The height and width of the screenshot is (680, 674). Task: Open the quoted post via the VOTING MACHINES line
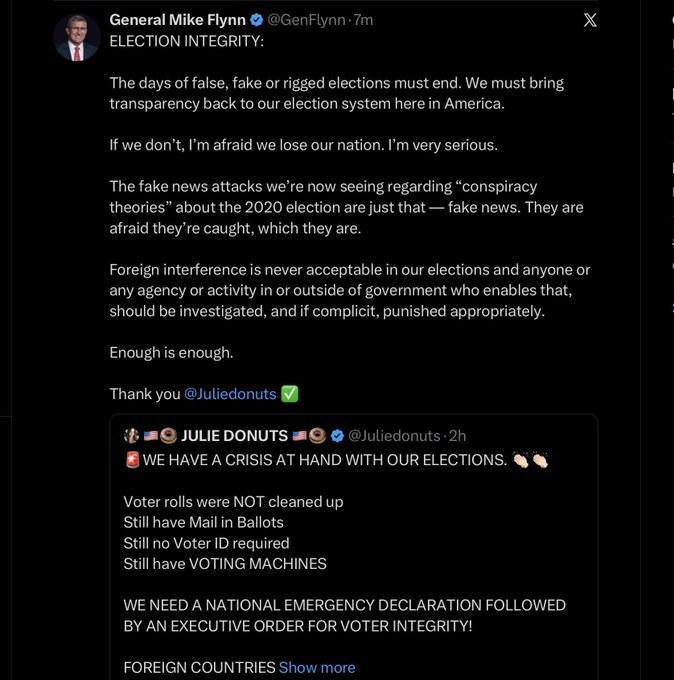click(225, 564)
